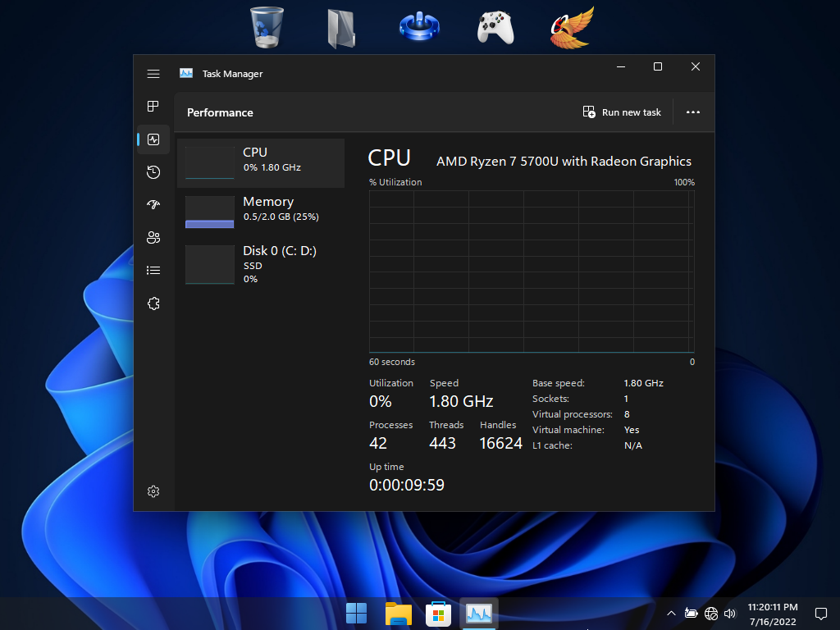Click the battery tray icon
Image resolution: width=840 pixels, height=630 pixels.
tap(691, 614)
